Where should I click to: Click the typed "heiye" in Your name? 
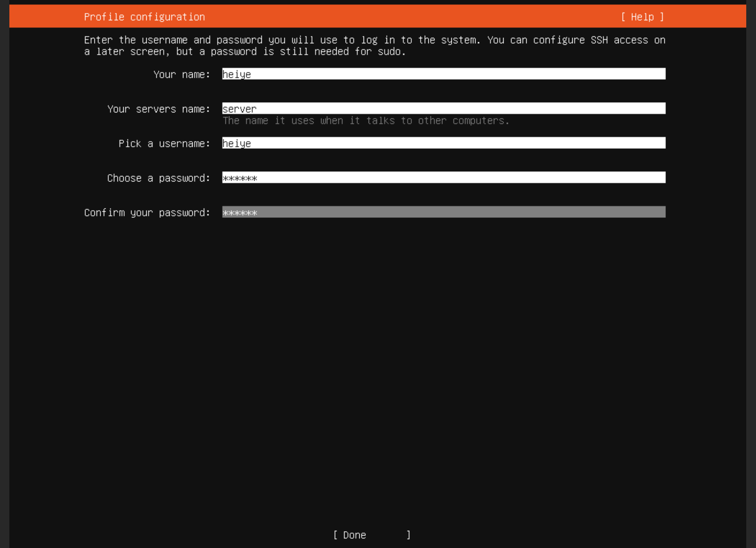click(x=236, y=74)
